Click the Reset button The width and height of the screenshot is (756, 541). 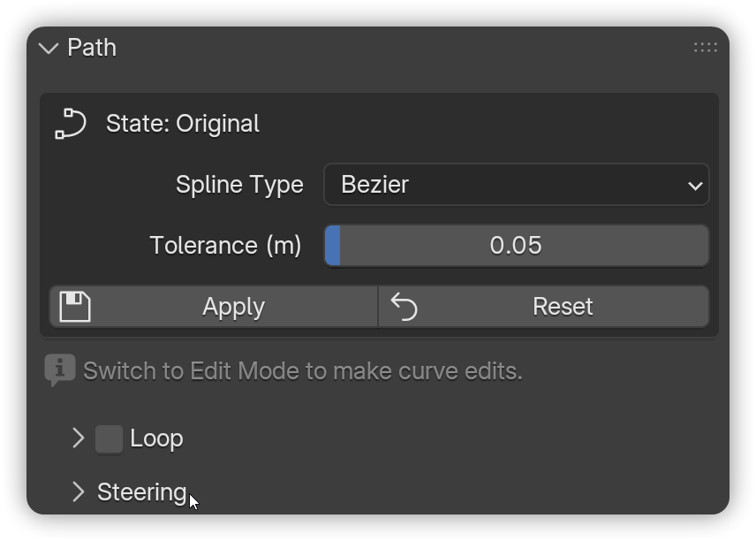pos(544,307)
